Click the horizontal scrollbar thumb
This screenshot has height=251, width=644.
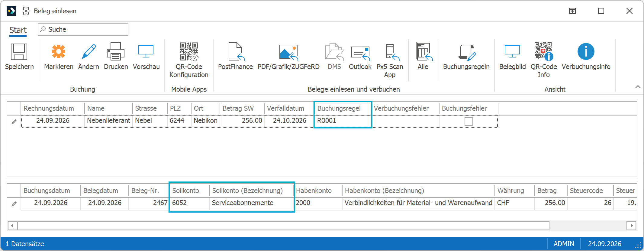click(283, 226)
